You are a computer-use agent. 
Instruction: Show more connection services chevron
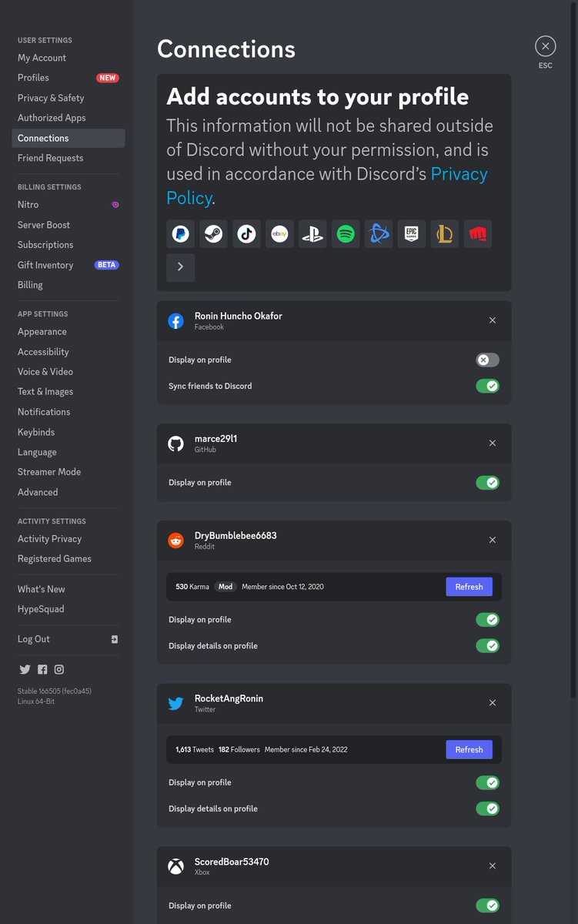[x=180, y=267]
